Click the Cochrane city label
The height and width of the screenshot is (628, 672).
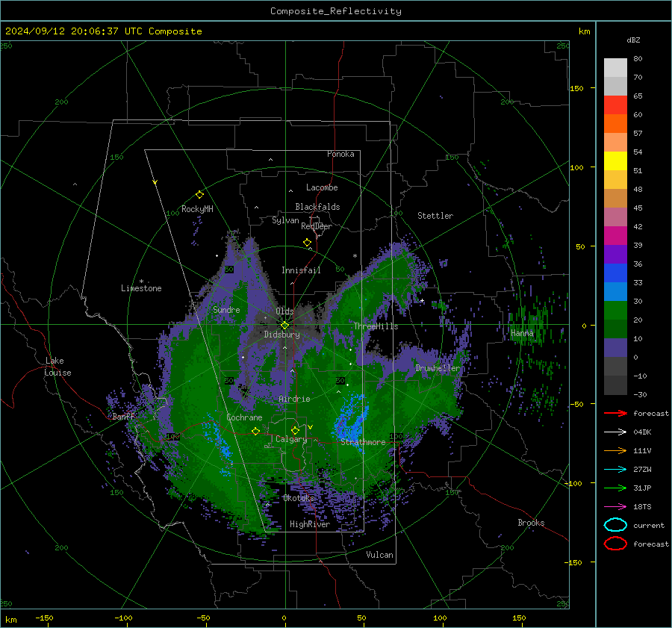244,417
